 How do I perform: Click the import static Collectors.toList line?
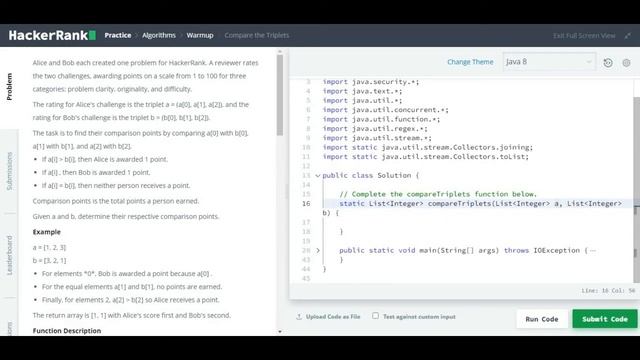tap(426, 157)
